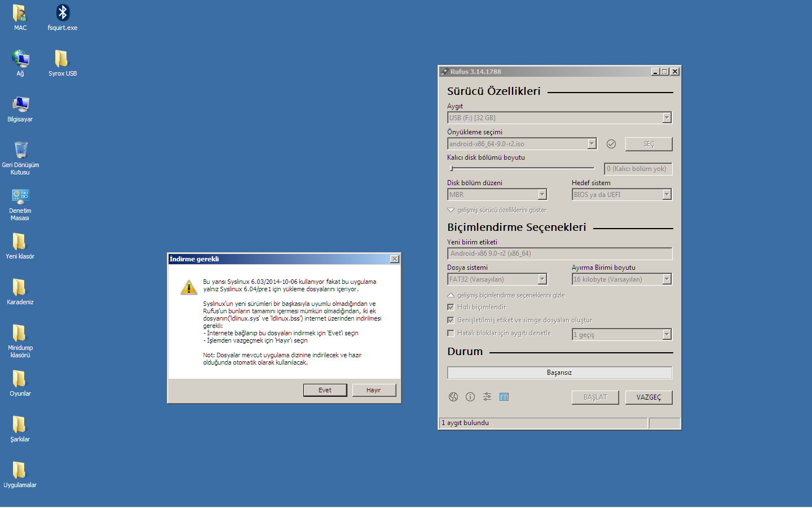Close the İndirme gerekli dialog
This screenshot has height=508, width=812.
point(395,259)
